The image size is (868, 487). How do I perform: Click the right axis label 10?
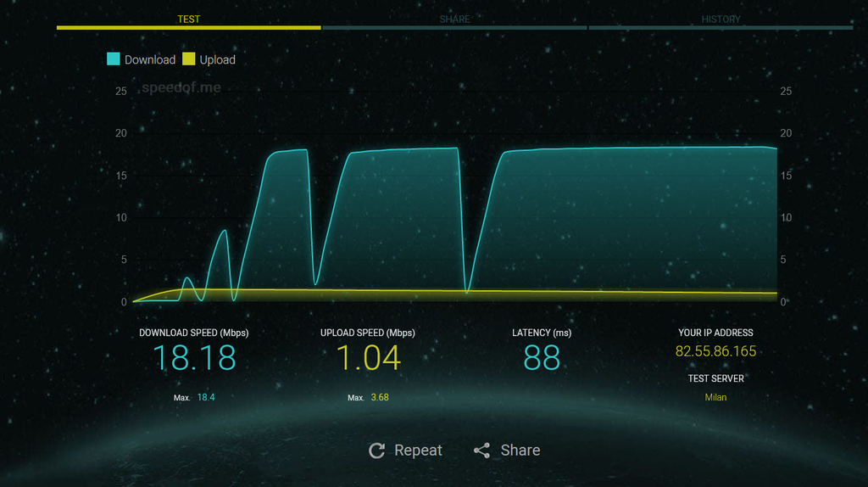click(786, 218)
